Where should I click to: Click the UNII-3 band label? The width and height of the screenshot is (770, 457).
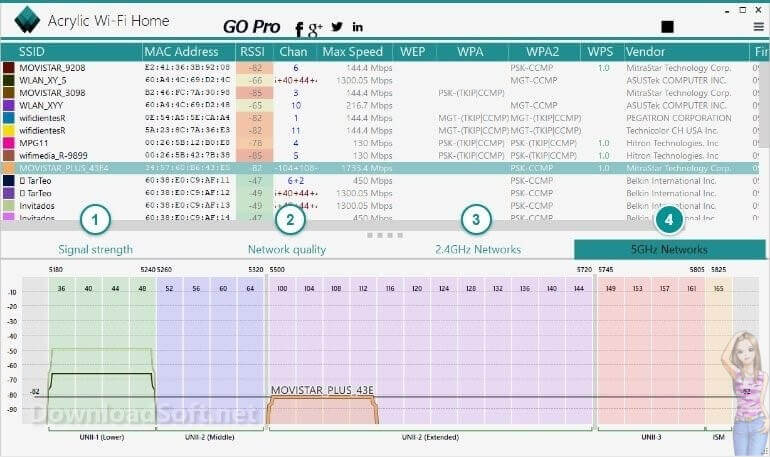(x=651, y=437)
